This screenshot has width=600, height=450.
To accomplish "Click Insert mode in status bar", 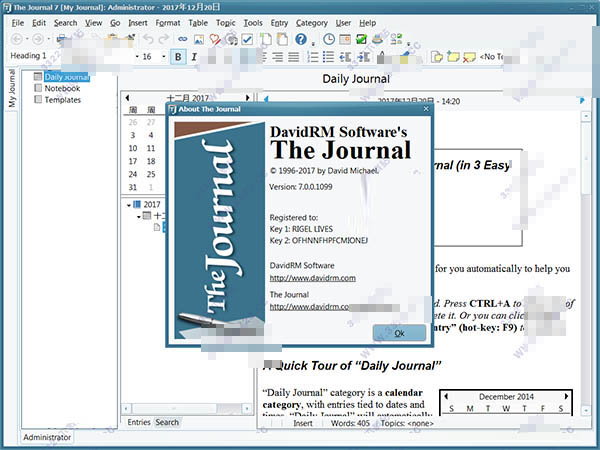I will click(x=303, y=424).
